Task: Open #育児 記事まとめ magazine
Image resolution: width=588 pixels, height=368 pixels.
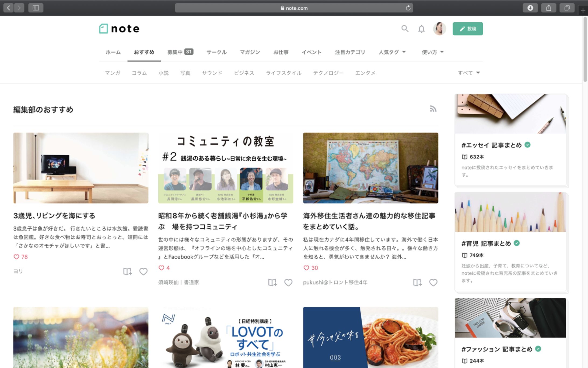Action: pyautogui.click(x=486, y=243)
